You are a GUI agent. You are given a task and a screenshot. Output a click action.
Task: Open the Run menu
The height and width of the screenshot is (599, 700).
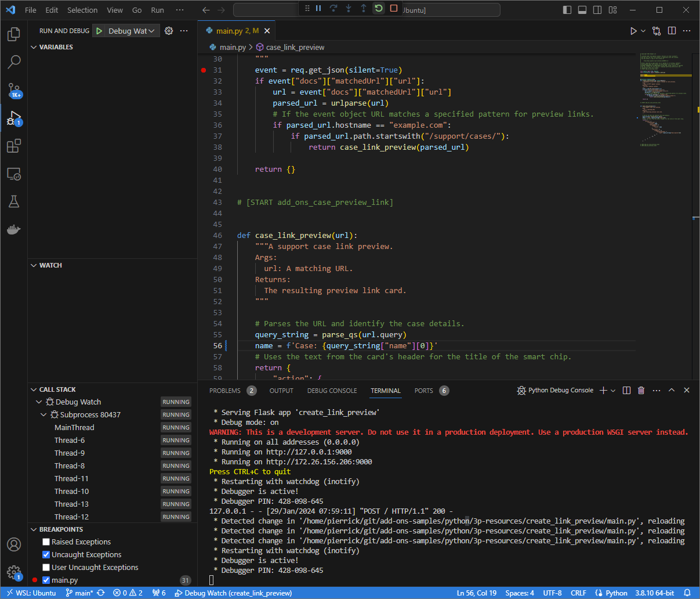pyautogui.click(x=157, y=9)
